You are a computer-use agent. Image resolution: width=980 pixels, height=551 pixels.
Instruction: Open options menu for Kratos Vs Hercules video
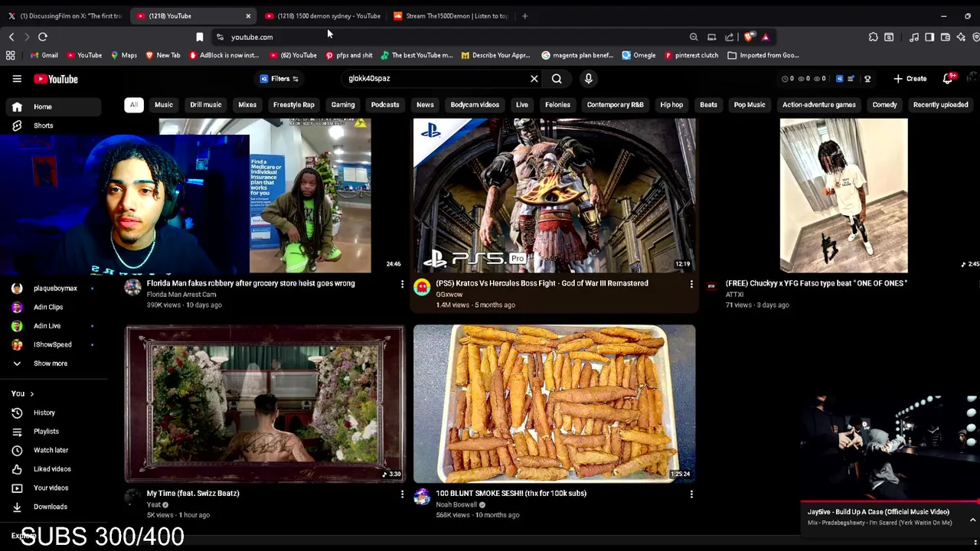(691, 284)
